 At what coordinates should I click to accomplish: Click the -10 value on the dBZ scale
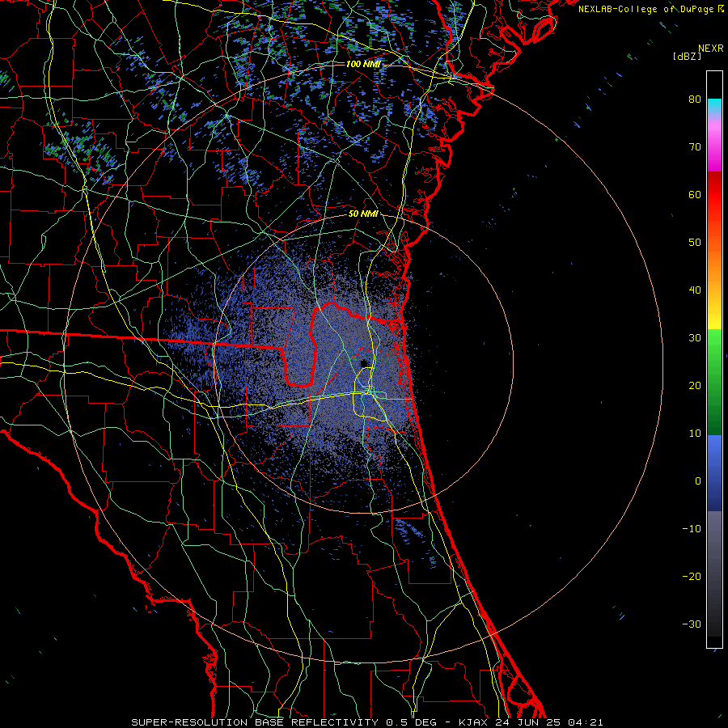tap(692, 529)
